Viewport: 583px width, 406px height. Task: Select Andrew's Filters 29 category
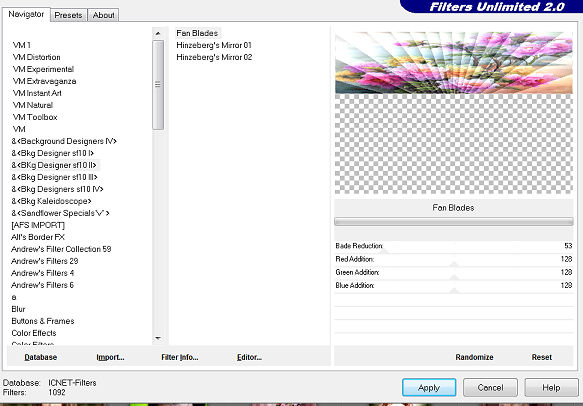(45, 261)
